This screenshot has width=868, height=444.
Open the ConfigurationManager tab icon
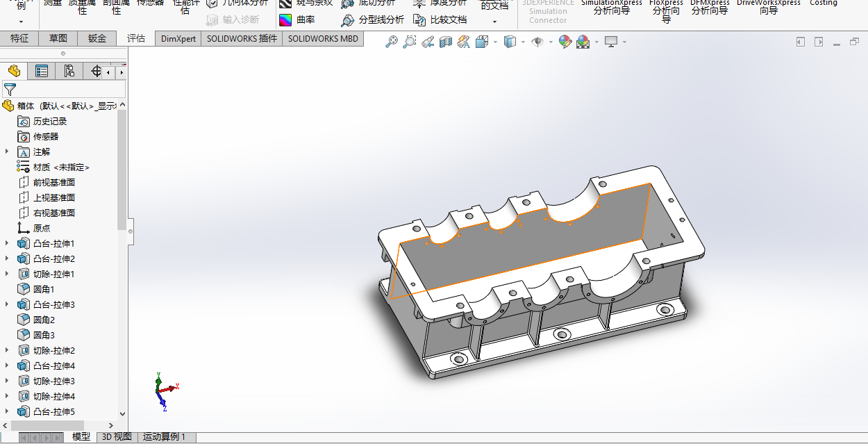(69, 71)
